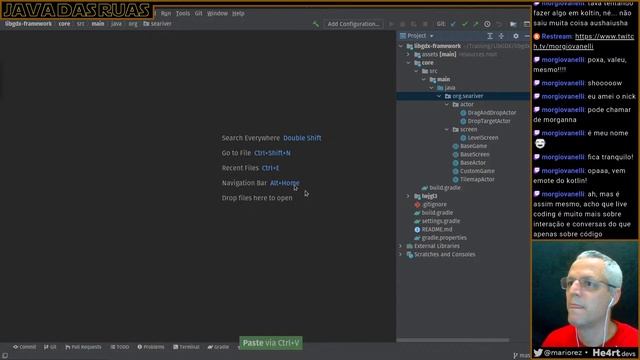Collapse the actor package
The image size is (640, 360).
447,104
